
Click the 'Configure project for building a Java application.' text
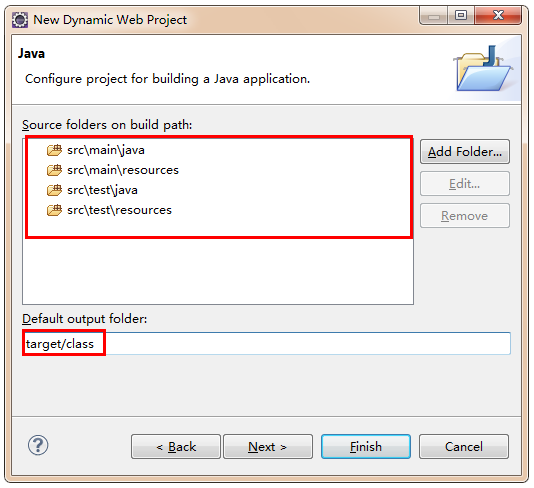click(168, 79)
